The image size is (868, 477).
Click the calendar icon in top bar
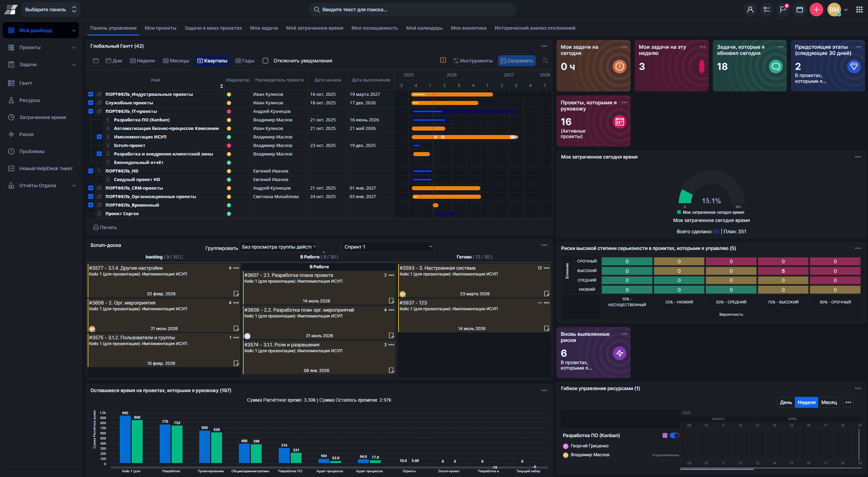tap(799, 10)
